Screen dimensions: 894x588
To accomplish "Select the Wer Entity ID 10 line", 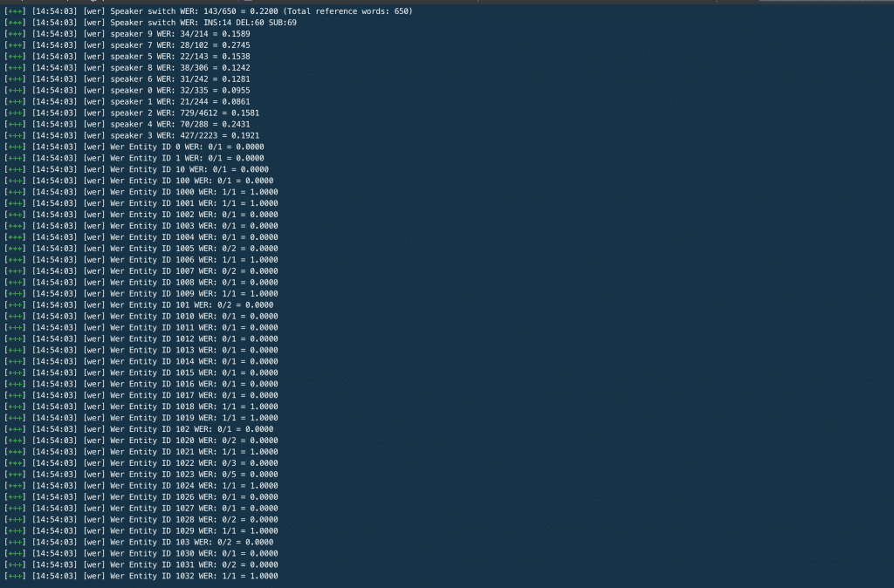I will pos(136,169).
